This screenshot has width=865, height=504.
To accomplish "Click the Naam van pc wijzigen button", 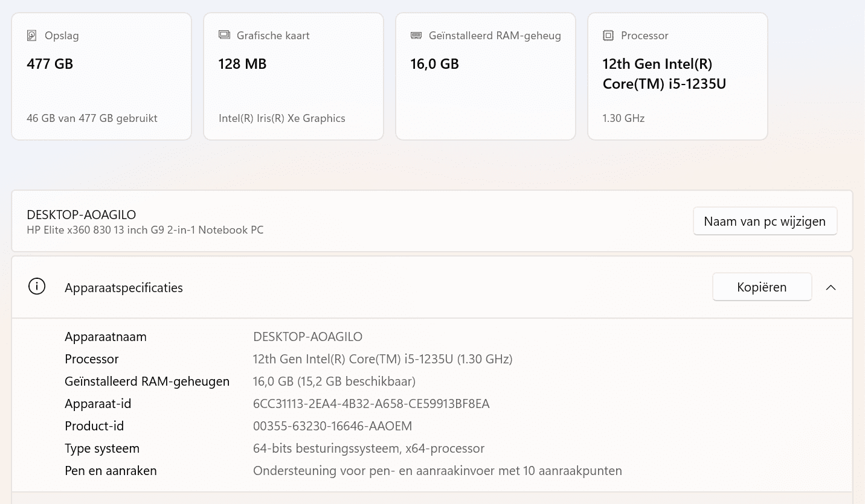I will click(x=765, y=221).
